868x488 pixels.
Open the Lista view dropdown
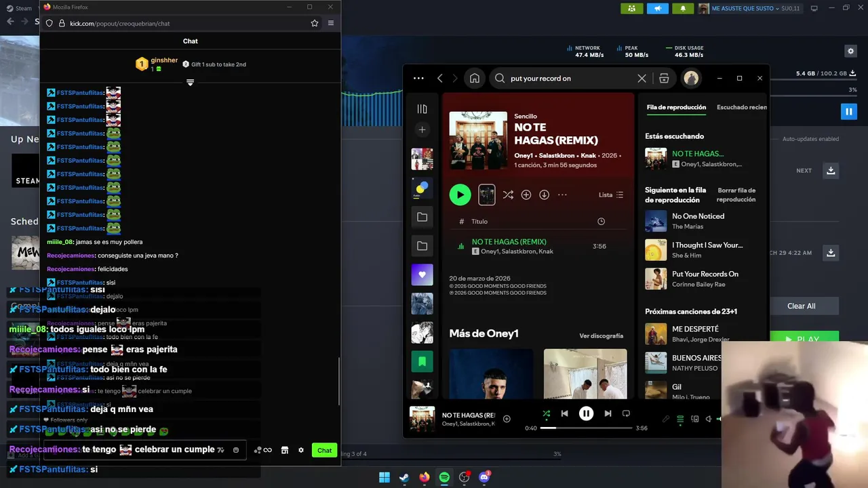611,195
